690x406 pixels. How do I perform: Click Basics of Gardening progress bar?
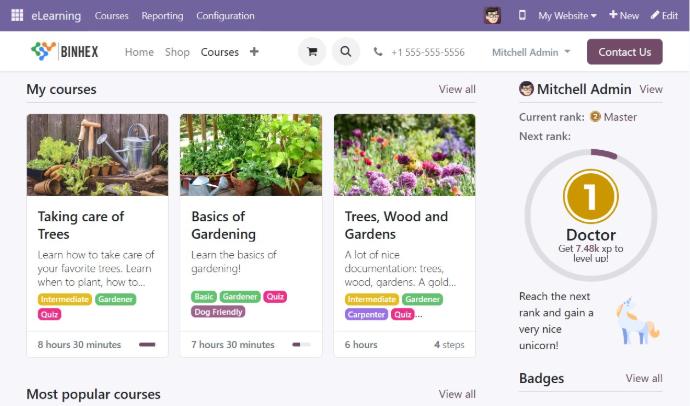coord(300,344)
